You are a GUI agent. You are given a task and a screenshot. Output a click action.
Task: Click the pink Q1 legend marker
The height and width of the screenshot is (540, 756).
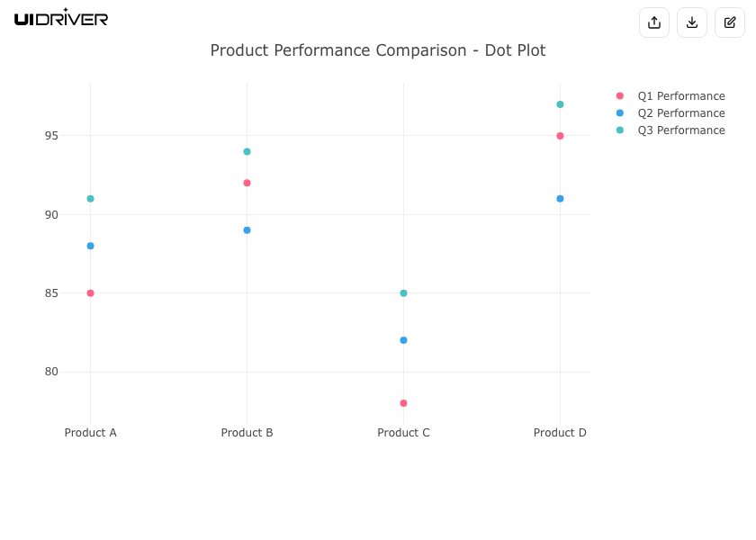619,96
